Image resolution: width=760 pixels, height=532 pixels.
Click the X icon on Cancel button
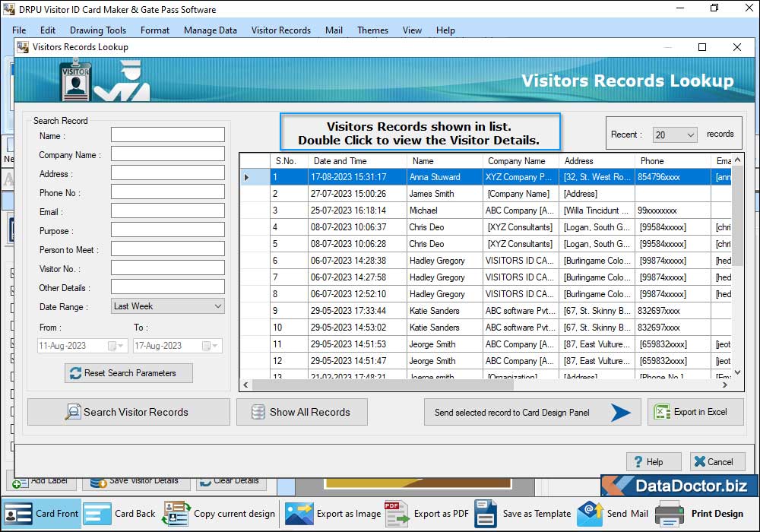(699, 461)
